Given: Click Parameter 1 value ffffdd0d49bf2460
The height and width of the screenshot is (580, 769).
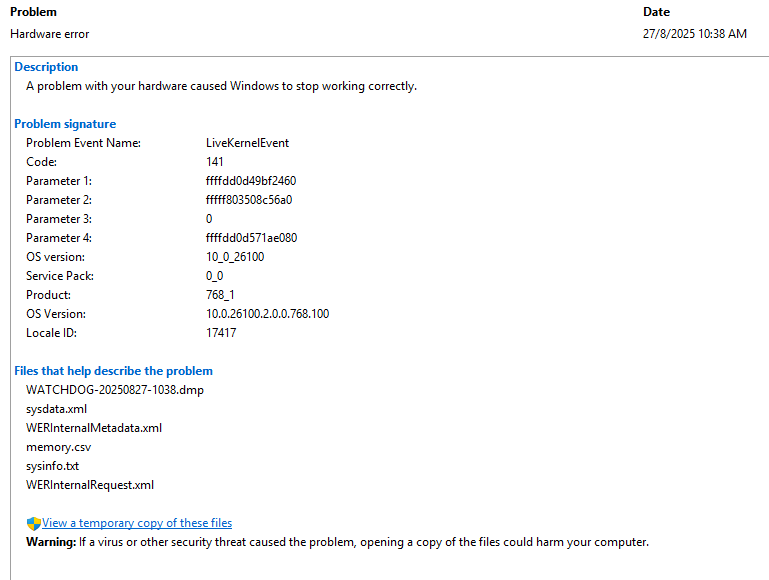Looking at the screenshot, I should click(x=251, y=181).
